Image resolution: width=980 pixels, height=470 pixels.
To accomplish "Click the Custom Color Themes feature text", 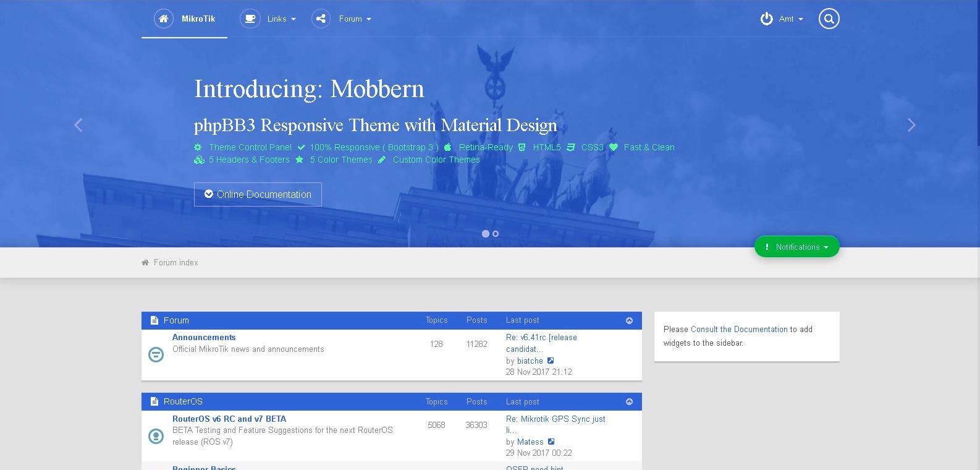I will pyautogui.click(x=436, y=160).
